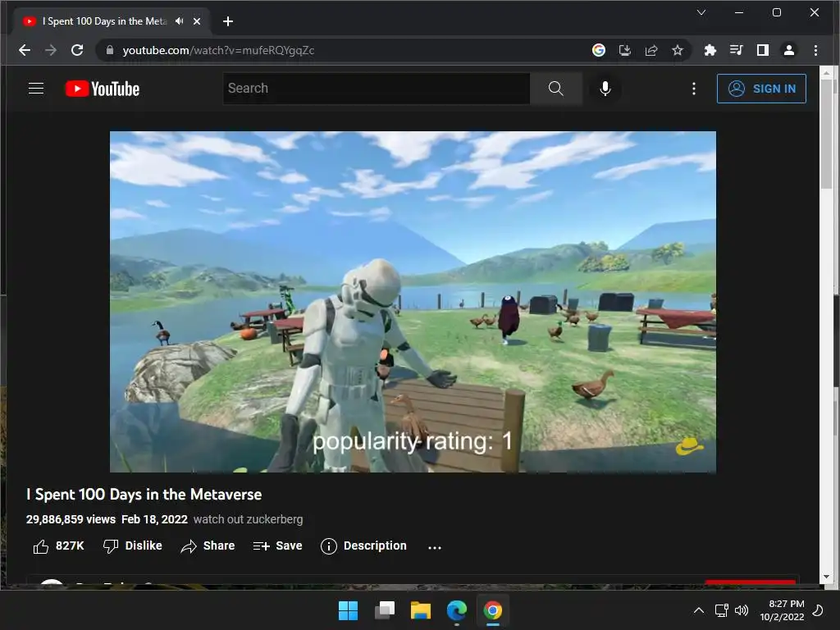Click the focus assist moon icon

(x=818, y=610)
